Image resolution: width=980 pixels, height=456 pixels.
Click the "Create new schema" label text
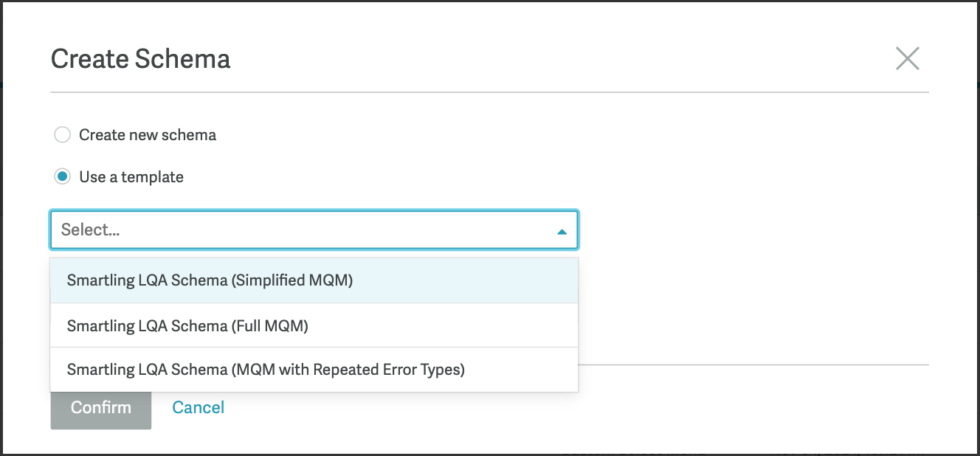(148, 135)
